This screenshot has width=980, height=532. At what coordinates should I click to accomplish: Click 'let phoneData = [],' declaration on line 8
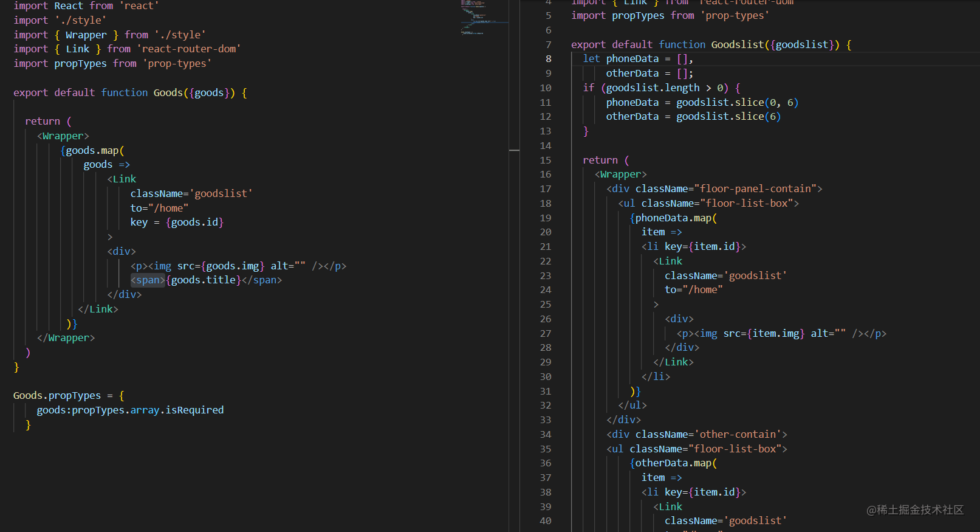tap(638, 58)
